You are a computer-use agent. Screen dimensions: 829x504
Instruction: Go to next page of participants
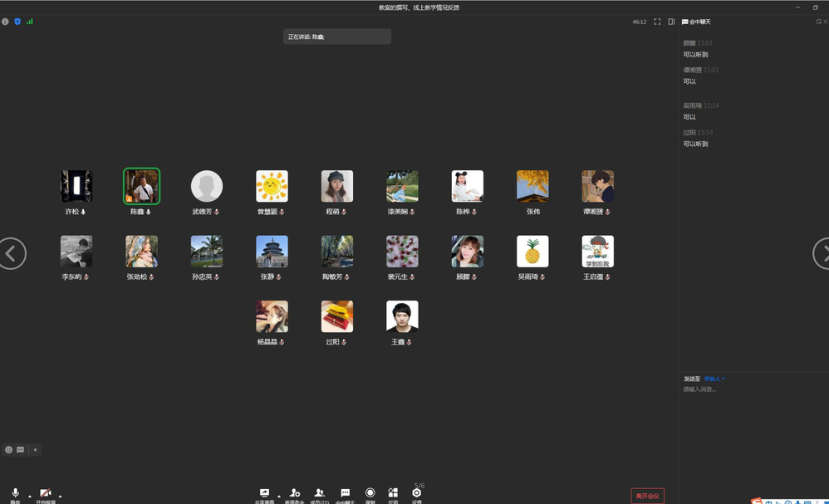(820, 253)
